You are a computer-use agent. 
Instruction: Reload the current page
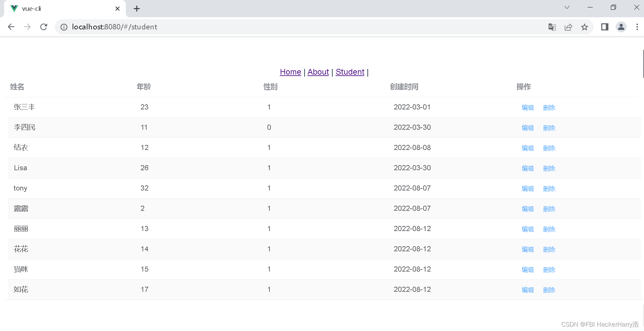pyautogui.click(x=44, y=27)
